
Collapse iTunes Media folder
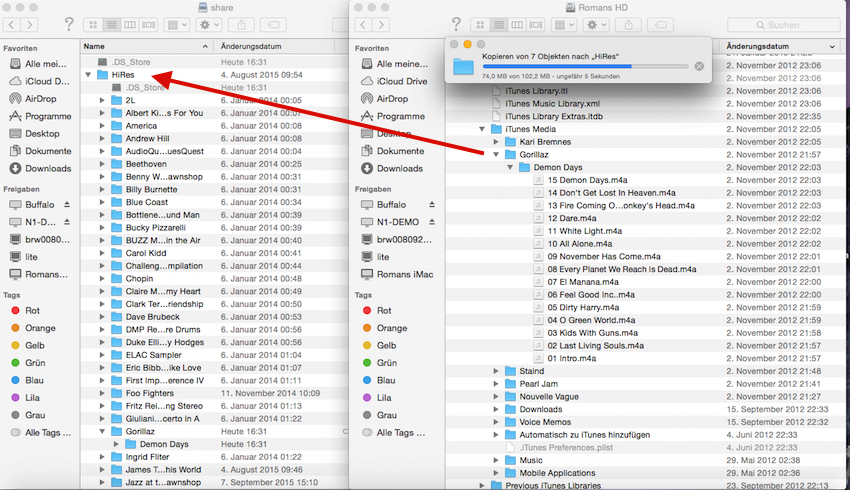[482, 129]
